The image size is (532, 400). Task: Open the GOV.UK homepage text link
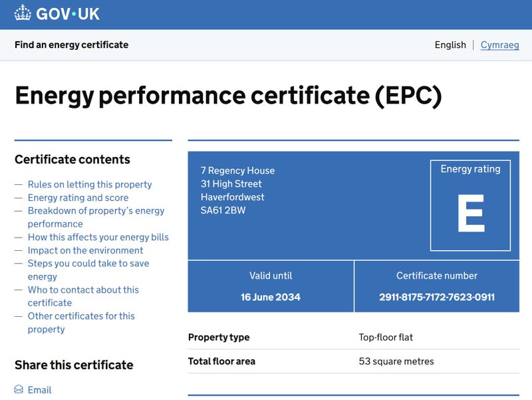click(x=68, y=13)
